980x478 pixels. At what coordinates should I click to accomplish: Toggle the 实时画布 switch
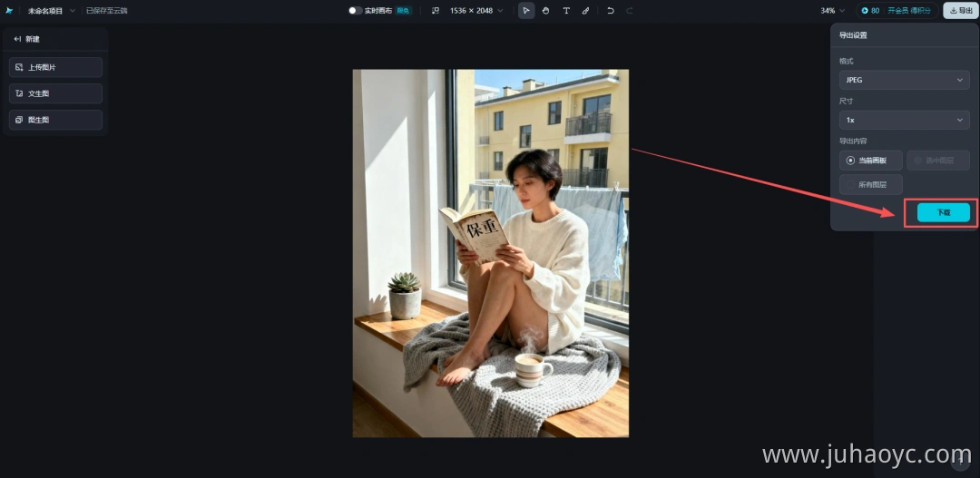pos(355,11)
